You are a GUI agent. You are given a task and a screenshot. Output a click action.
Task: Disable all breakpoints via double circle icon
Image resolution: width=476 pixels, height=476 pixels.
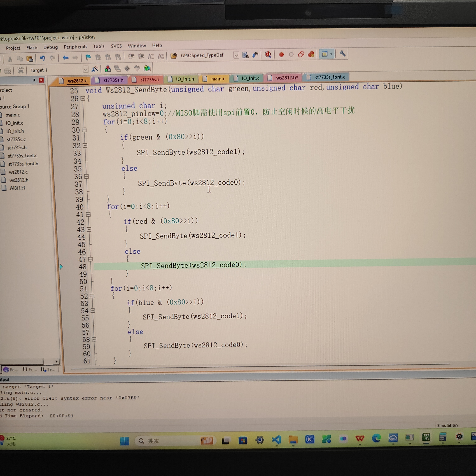coord(301,54)
